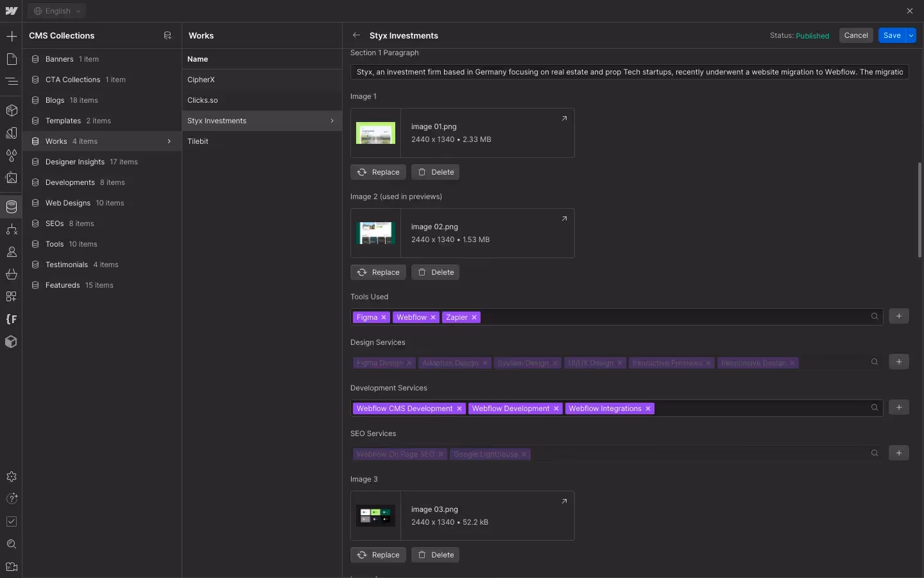Remove the Webflow CMS Development tag
Viewport: 924px width, 578px height.
pyautogui.click(x=461, y=408)
